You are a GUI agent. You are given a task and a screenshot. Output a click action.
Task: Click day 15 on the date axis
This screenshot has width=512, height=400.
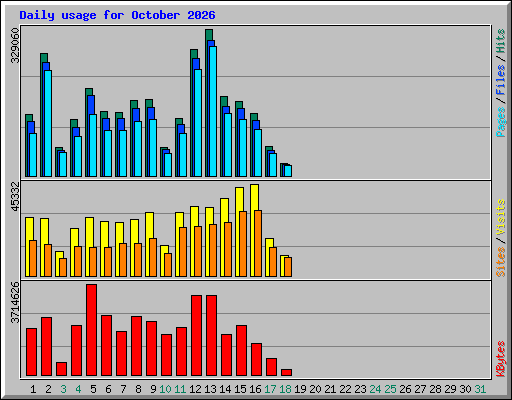[x=240, y=389]
